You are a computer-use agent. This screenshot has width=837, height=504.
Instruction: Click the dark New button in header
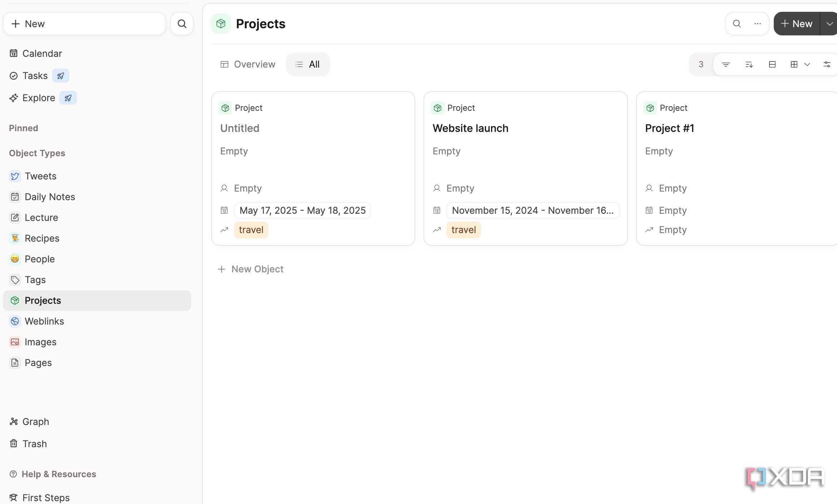(796, 24)
